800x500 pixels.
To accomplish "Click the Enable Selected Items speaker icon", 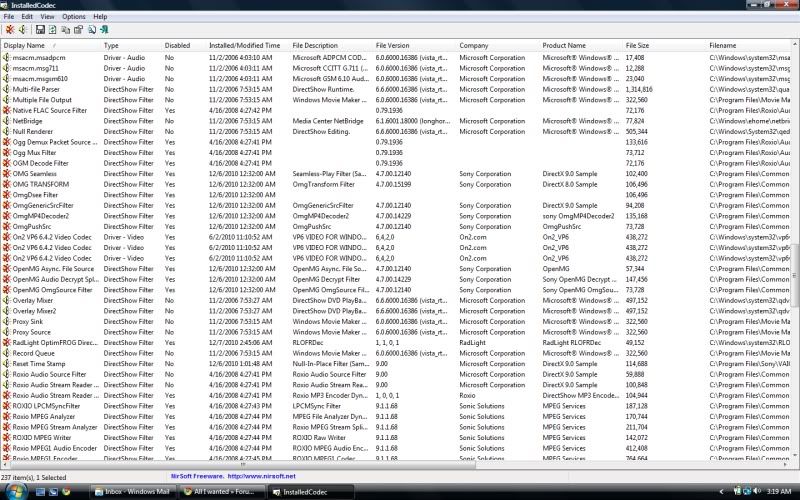I will (22, 30).
